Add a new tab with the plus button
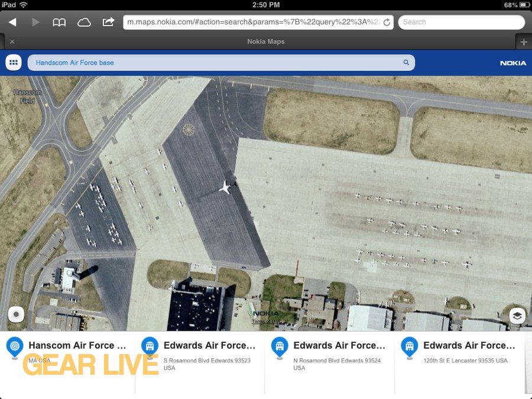Screen dimensions: 532x399 point(524,42)
